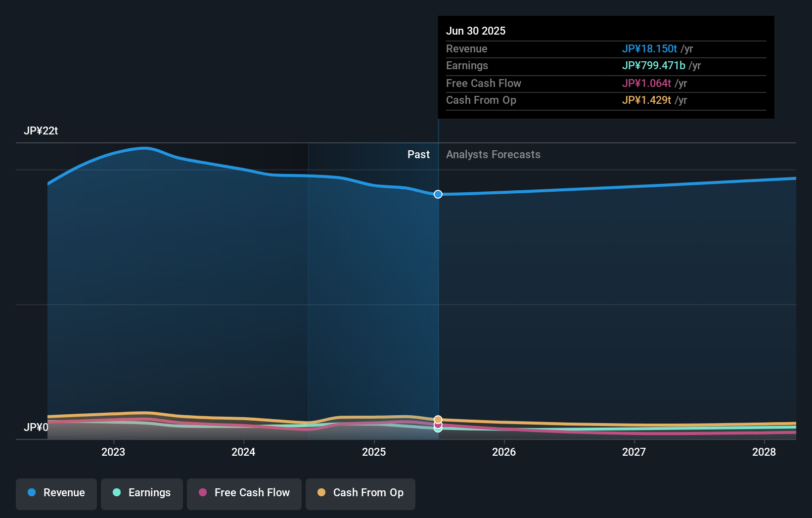The width and height of the screenshot is (812, 518).
Task: Click the Revenue value JP¥18.150t in tooltip
Action: (x=649, y=49)
